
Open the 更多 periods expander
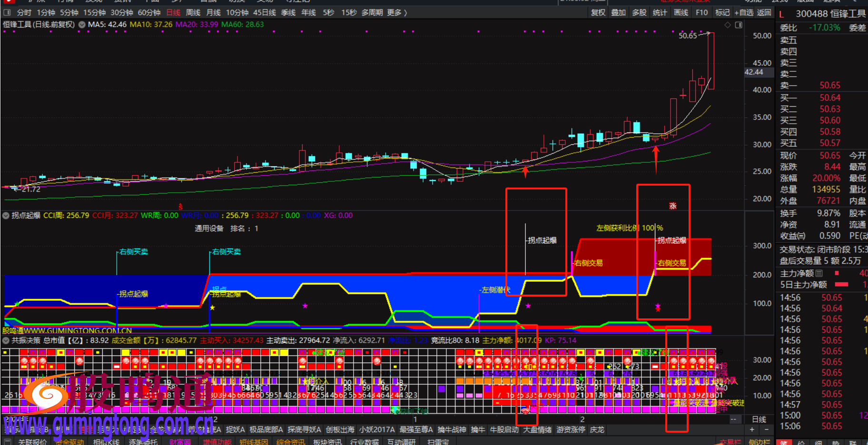pos(397,12)
